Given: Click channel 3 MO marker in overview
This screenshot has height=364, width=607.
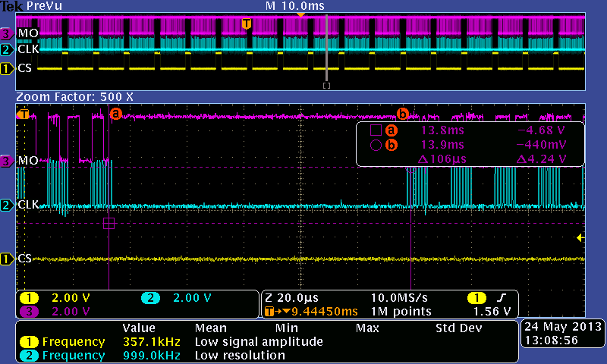Looking at the screenshot, I should click(x=6, y=33).
